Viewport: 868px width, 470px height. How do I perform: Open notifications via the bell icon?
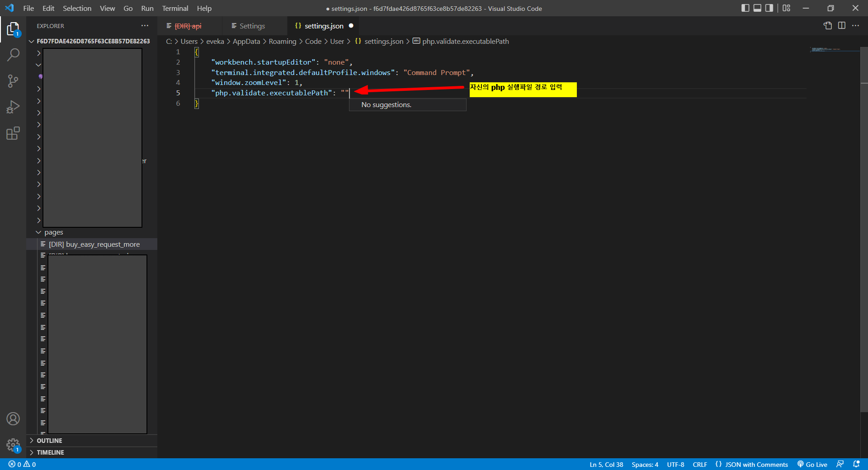click(x=857, y=464)
